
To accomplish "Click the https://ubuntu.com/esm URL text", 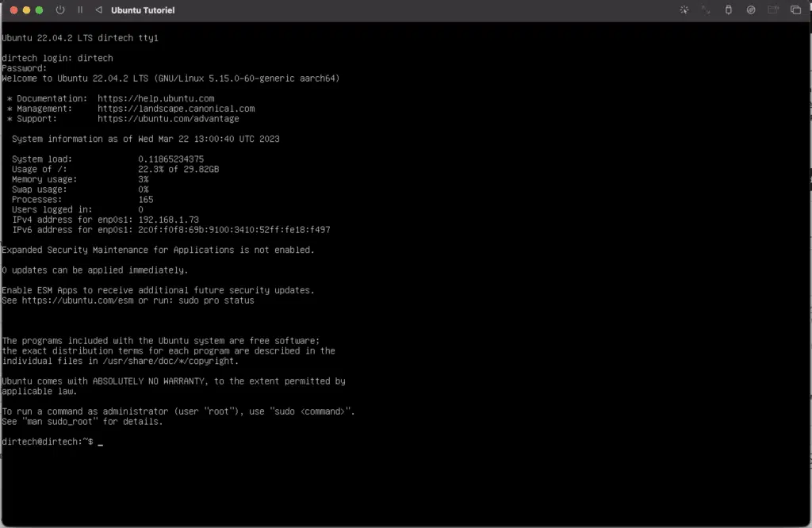I will click(77, 300).
